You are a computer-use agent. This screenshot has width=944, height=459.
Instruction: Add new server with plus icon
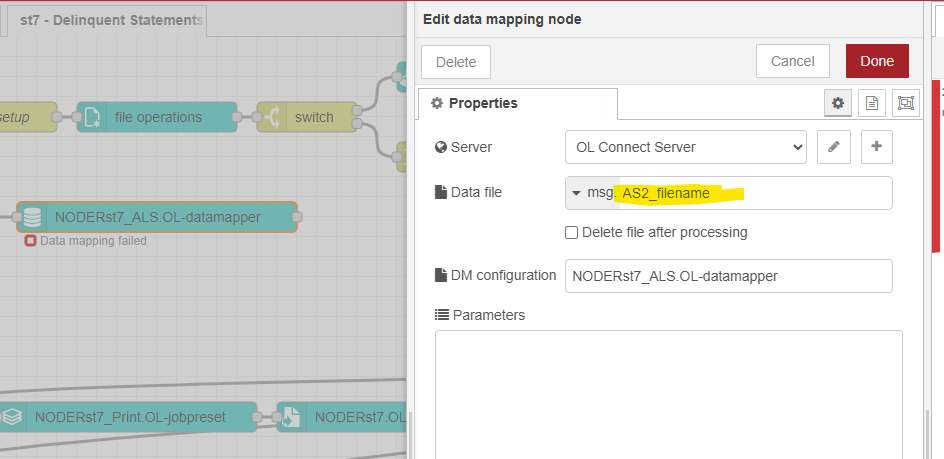pos(877,146)
